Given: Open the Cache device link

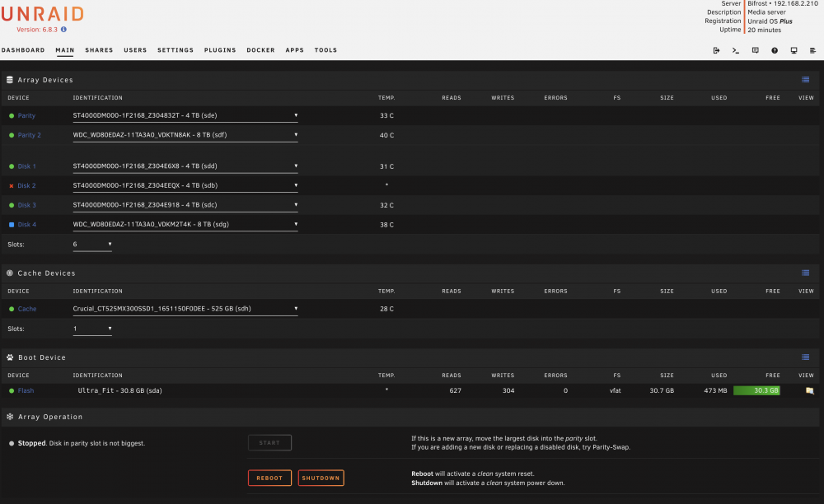Looking at the screenshot, I should [x=27, y=309].
